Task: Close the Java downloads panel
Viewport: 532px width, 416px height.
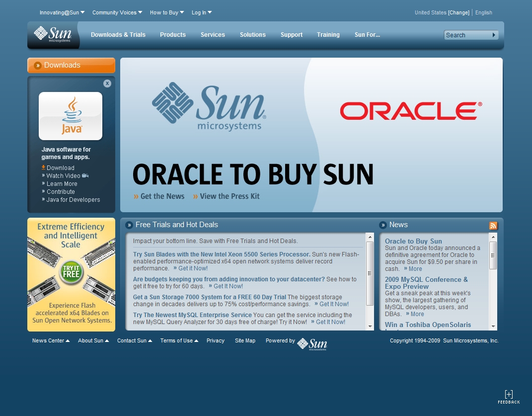Action: point(107,83)
